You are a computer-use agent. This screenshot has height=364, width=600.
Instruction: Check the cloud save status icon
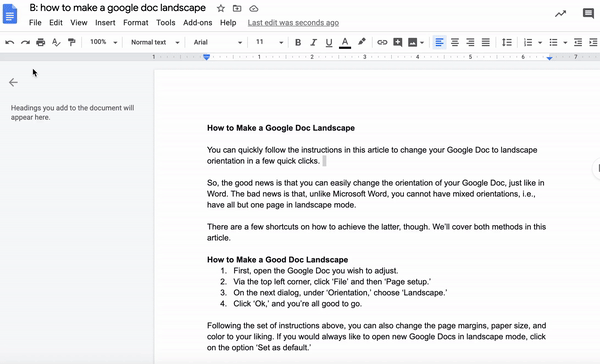253,8
